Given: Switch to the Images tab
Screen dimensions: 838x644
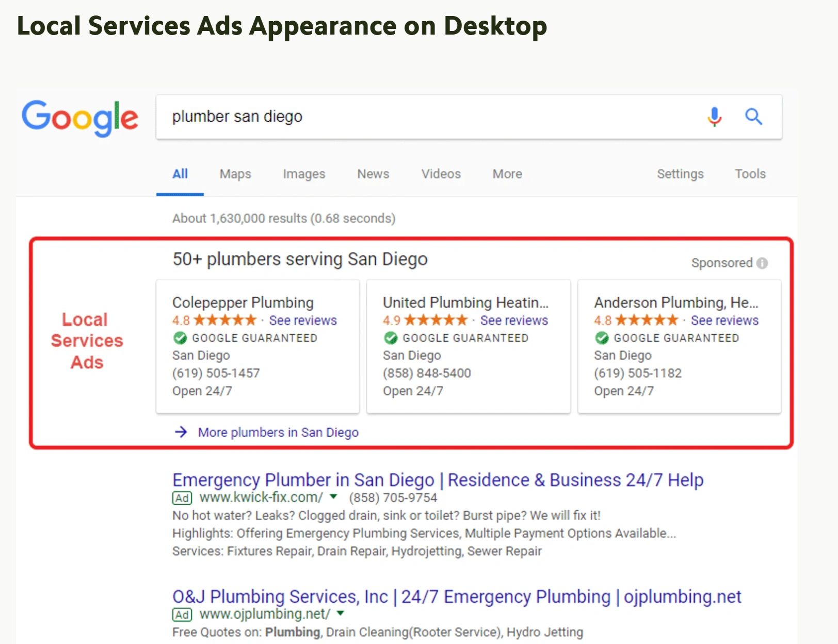Looking at the screenshot, I should tap(304, 174).
